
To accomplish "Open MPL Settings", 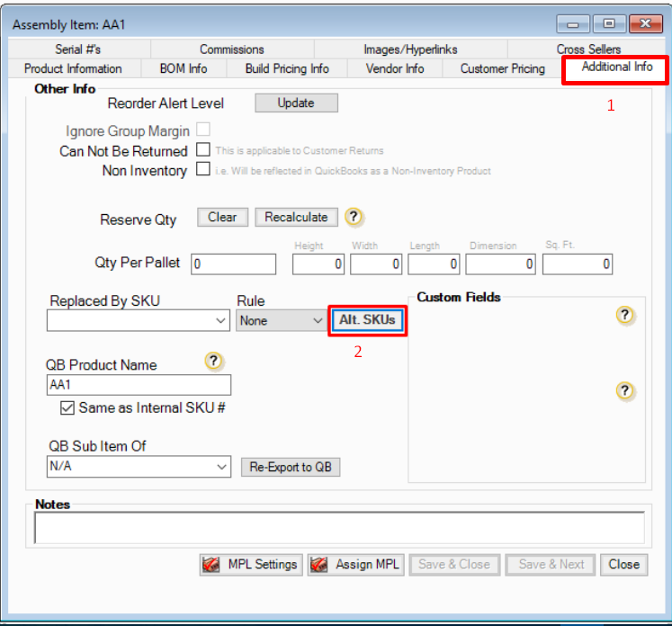I will point(250,565).
